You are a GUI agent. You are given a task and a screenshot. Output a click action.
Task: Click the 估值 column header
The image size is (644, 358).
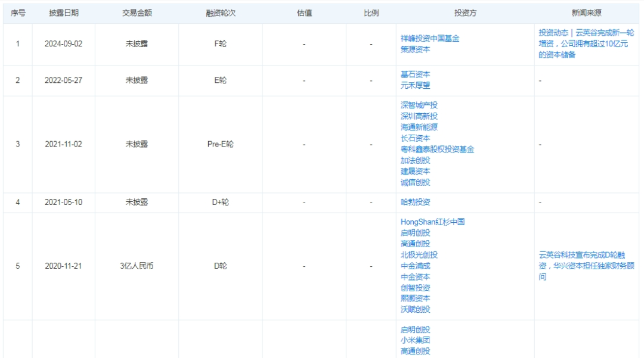tap(304, 13)
